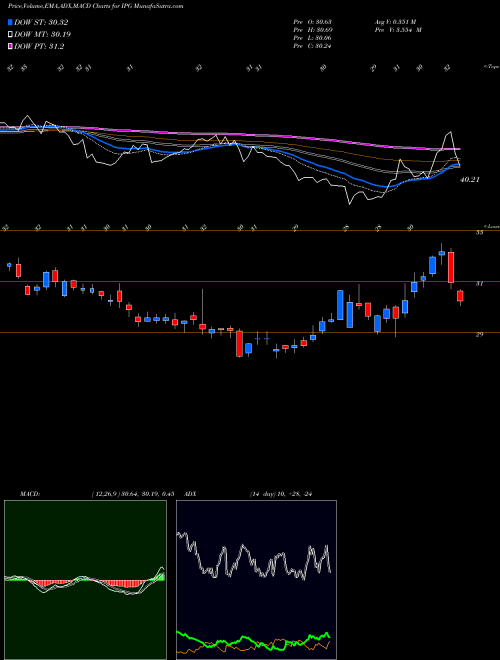Screen dimensions: 500x660
Task: Click the pink long-term EMA line's right end
Action: (458, 149)
